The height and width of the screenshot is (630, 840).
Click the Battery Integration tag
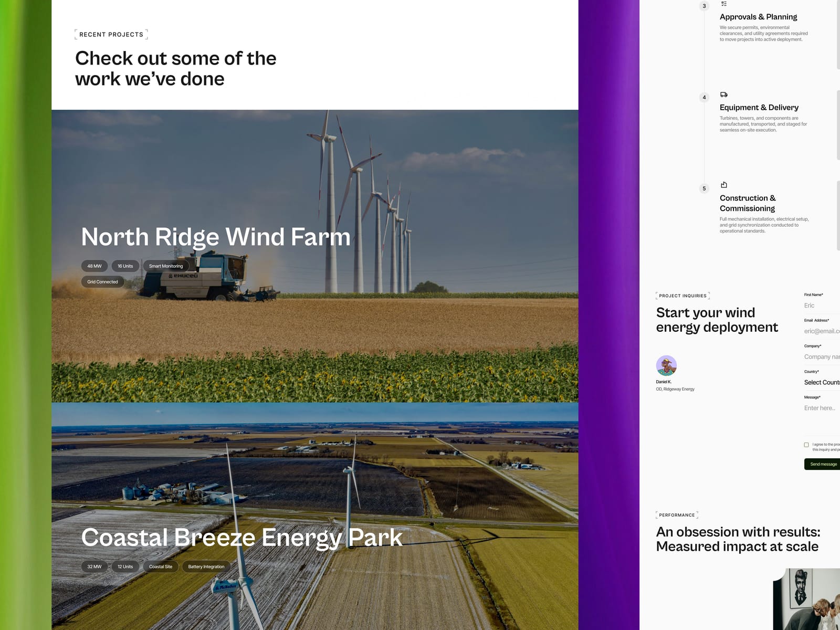click(206, 566)
